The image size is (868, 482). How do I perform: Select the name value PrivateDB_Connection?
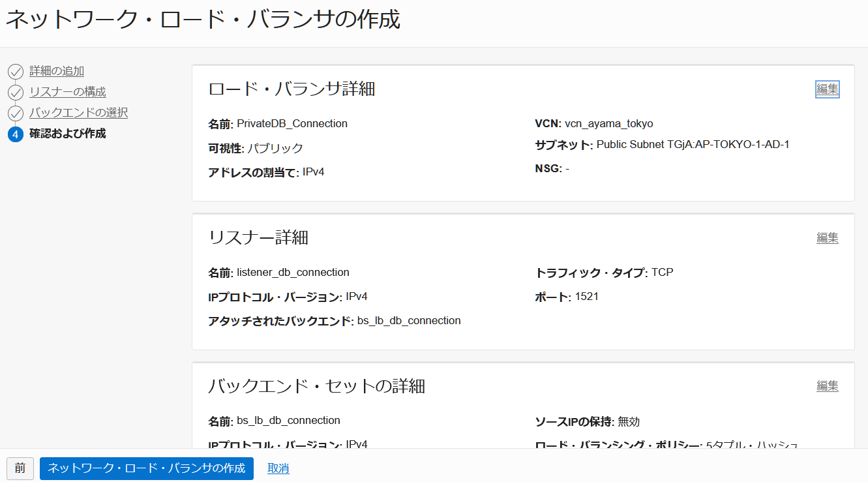click(292, 123)
